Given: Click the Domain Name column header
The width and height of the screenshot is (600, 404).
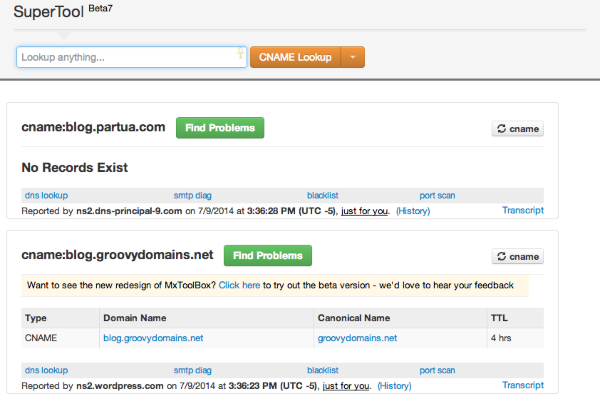Looking at the screenshot, I should pyautogui.click(x=135, y=318).
